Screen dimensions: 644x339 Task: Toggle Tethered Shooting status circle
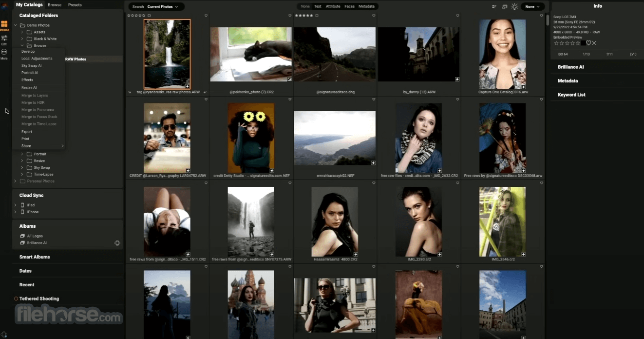(x=16, y=299)
